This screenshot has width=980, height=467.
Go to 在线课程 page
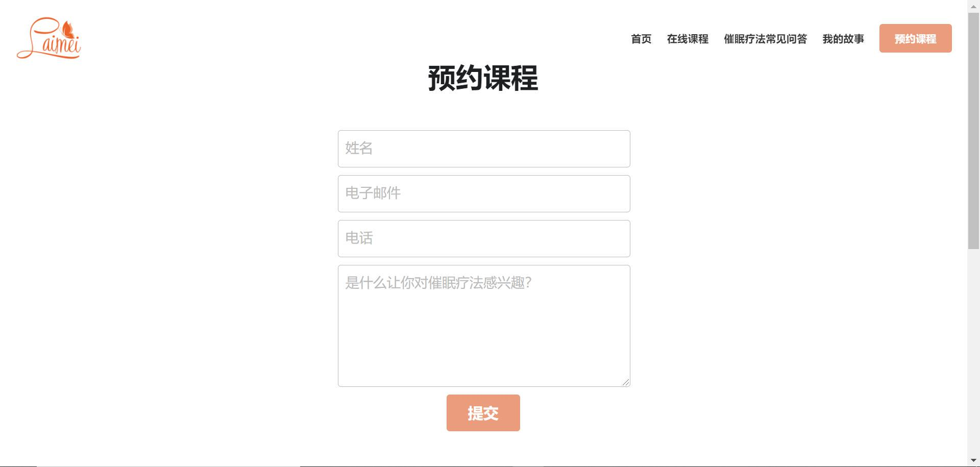[688, 39]
